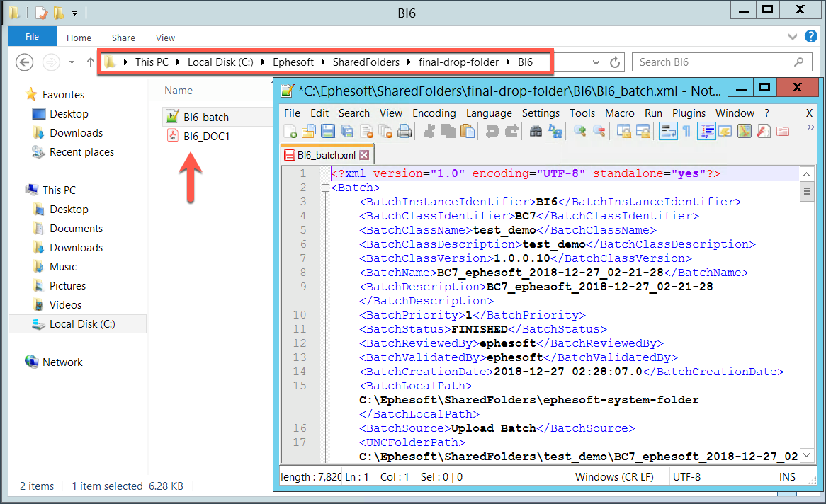Print the document using the printer icon
Screen dimensions: 826x504
tap(404, 131)
